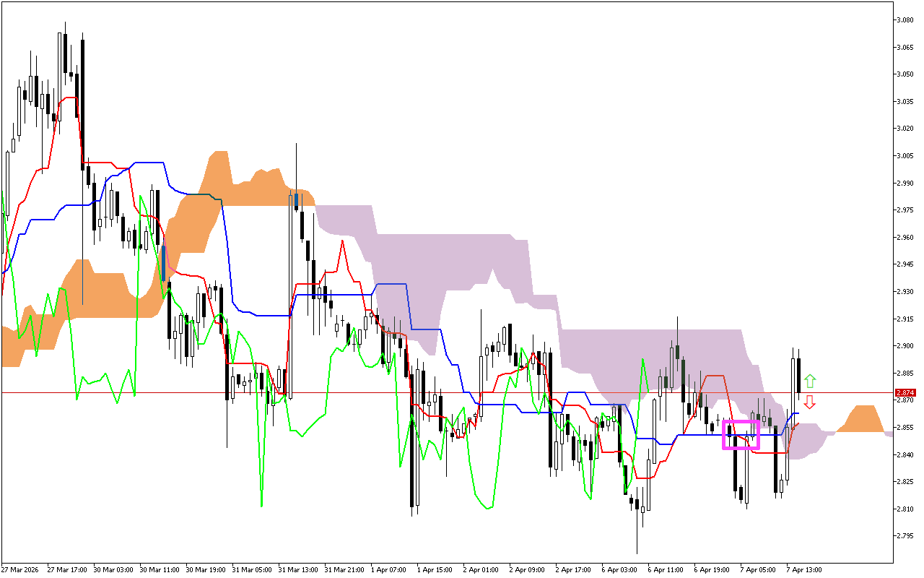The image size is (924, 578).
Task: Select the magenta rectangle highlight box
Action: (741, 435)
